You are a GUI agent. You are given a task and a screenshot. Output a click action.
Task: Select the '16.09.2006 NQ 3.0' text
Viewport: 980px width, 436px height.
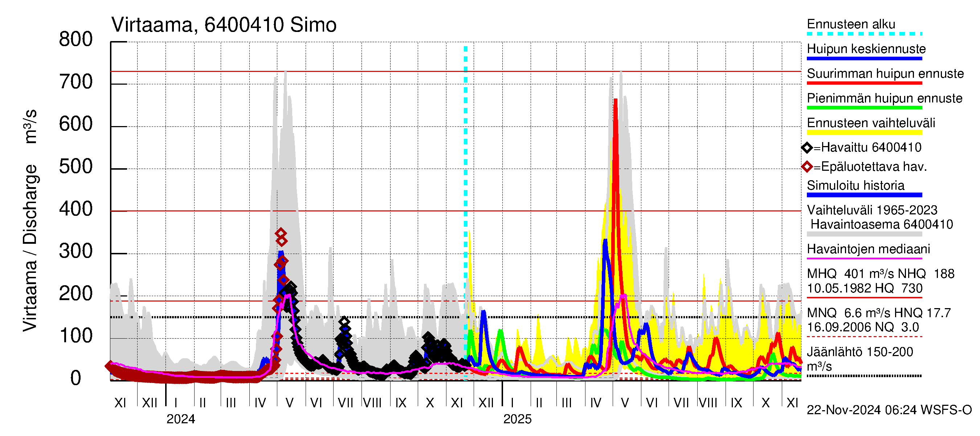pos(863,327)
